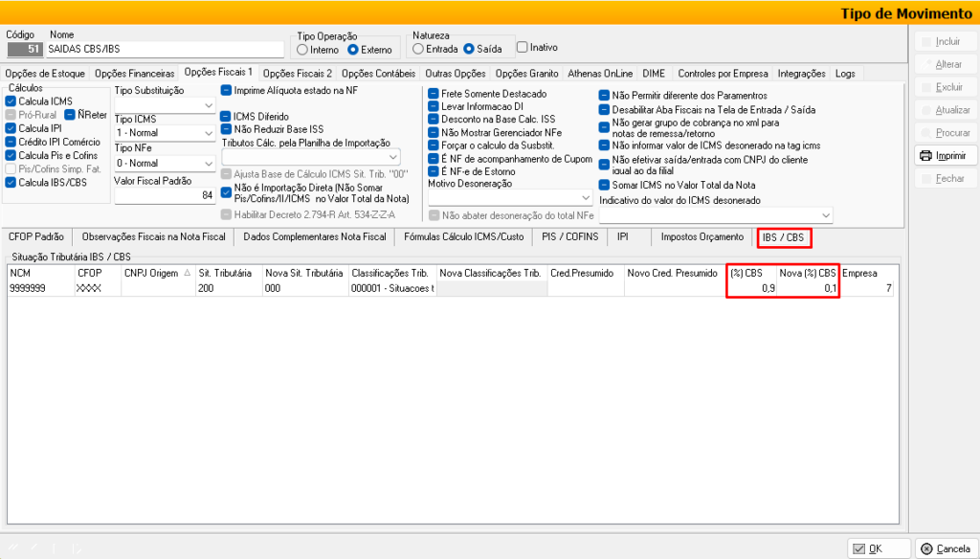Screen dimensions: 980x559
Task: Click the printer icon on Imprimir
Action: [x=925, y=155]
